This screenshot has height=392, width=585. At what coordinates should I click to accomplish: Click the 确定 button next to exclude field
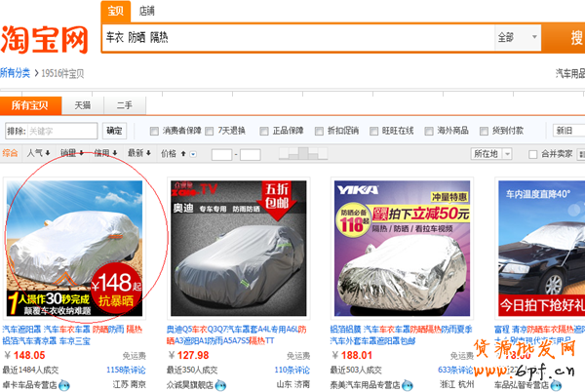point(114,131)
